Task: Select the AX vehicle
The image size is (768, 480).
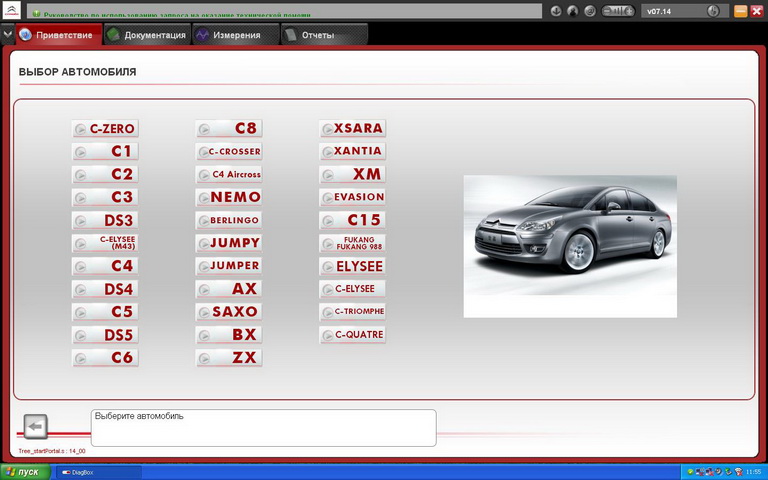Action: coord(229,289)
